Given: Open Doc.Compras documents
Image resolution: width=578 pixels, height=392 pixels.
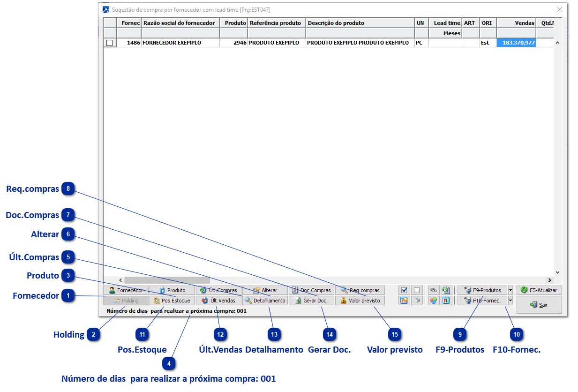Looking at the screenshot, I should pos(311,290).
